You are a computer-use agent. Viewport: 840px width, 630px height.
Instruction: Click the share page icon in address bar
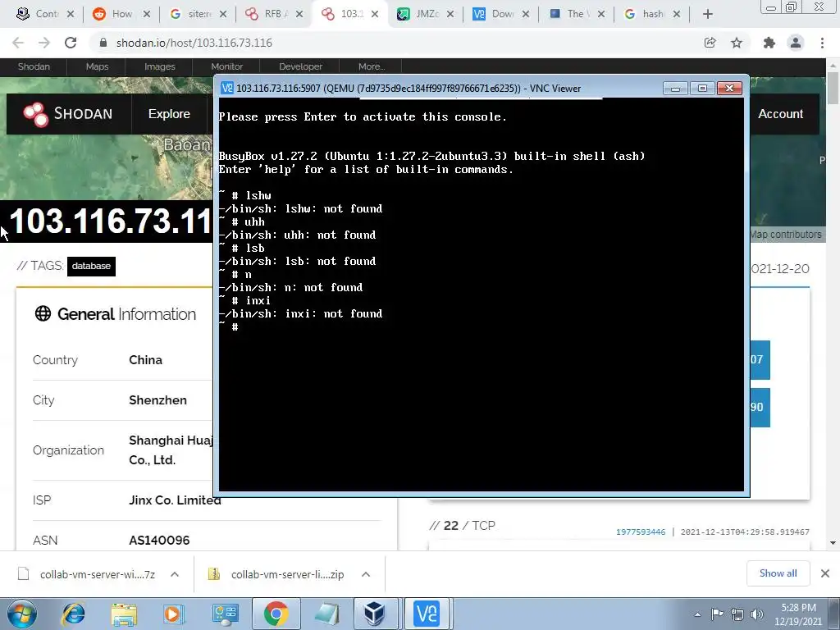(710, 43)
